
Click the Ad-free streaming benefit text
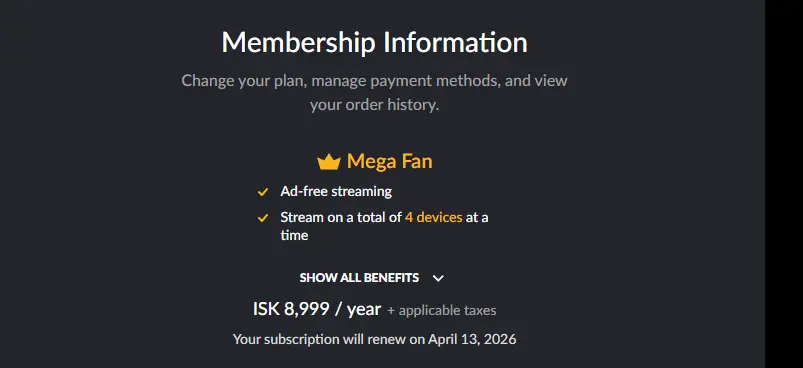336,191
